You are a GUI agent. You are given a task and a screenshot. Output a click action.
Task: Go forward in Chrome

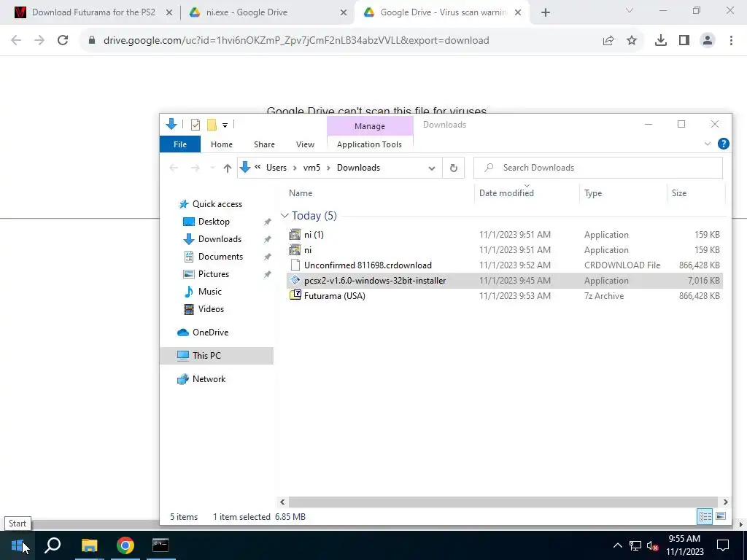(39, 41)
